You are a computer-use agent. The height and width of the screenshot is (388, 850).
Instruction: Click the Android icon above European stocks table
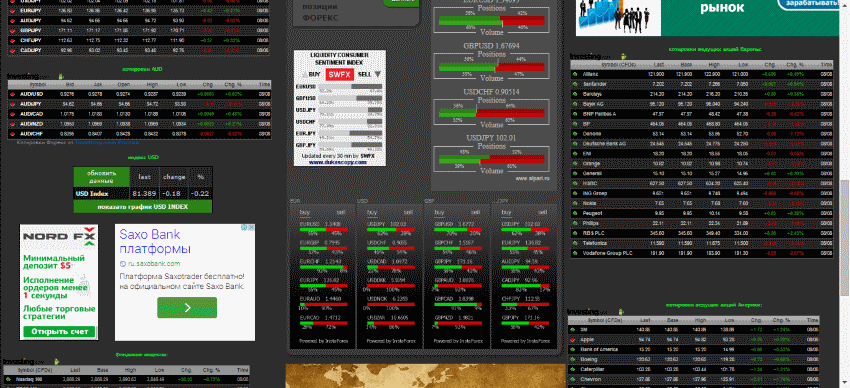pyautogui.click(x=623, y=56)
